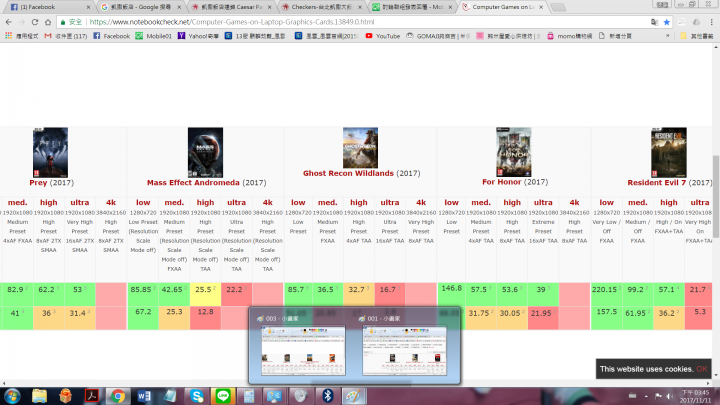Open the Mass Effect Andromeda link
This screenshot has width=720, height=405.
click(x=193, y=183)
